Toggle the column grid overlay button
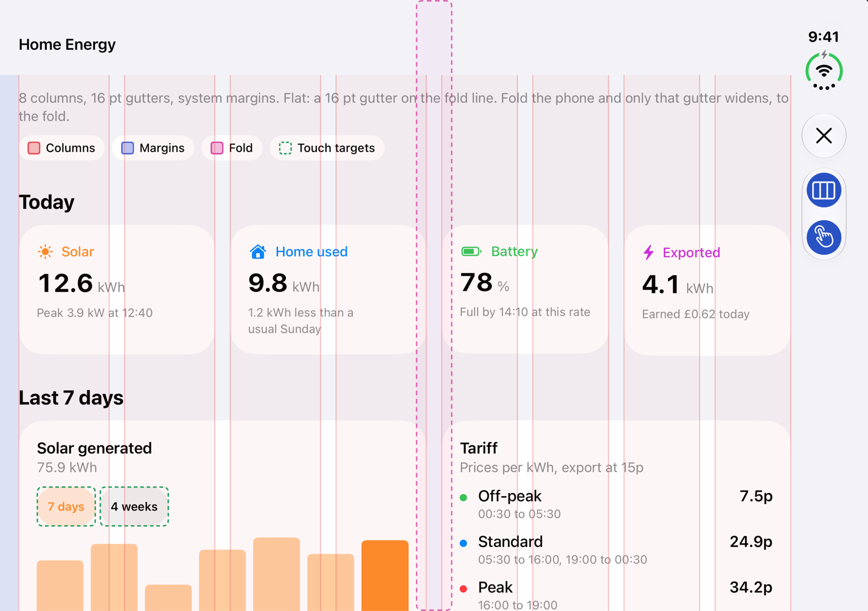 tap(824, 190)
